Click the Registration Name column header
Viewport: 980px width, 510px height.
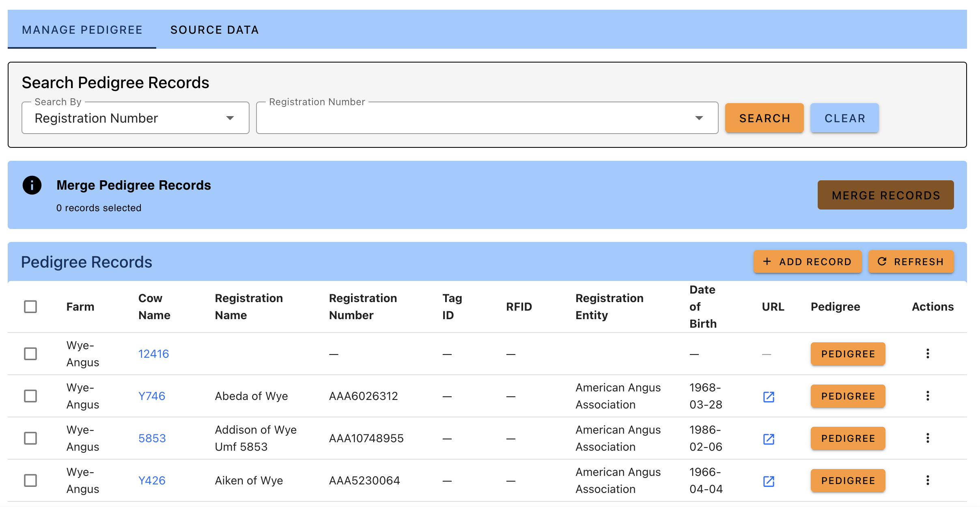click(x=249, y=307)
